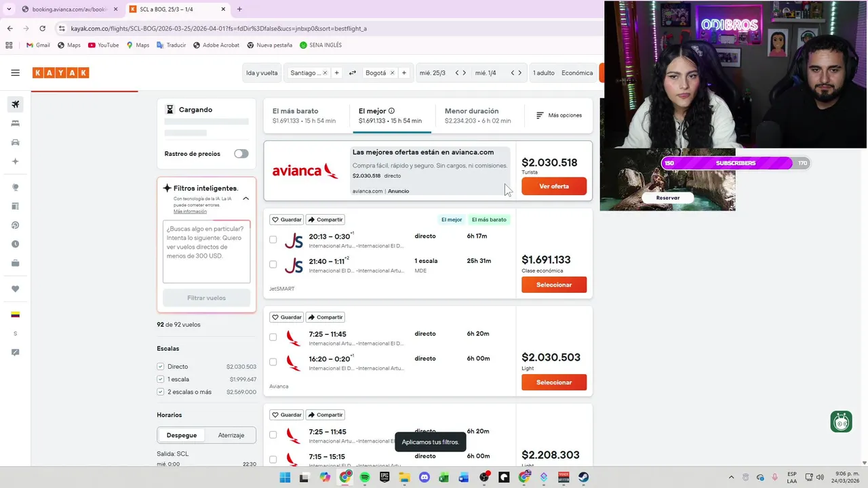868x488 pixels.
Task: Open Steam from the taskbar
Action: (583, 477)
